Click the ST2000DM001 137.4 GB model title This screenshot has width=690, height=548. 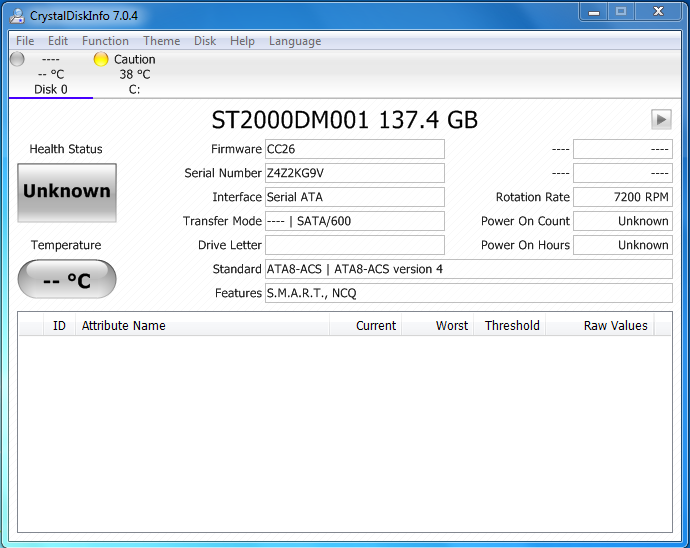pyautogui.click(x=345, y=120)
